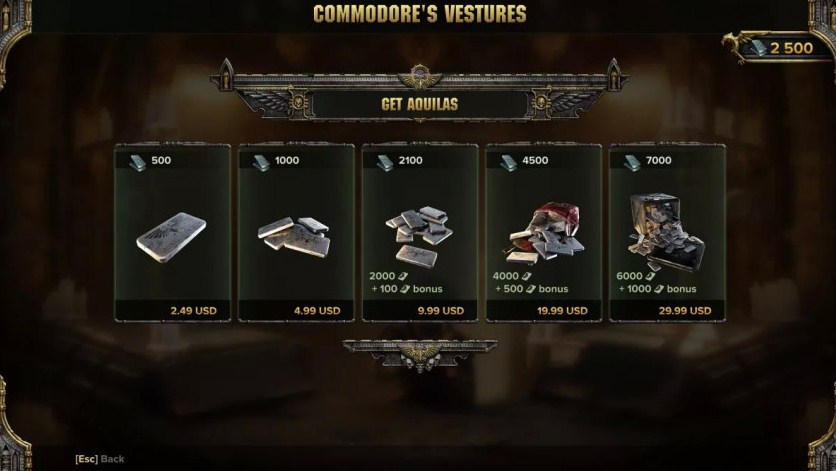Select the crate of ingots 7000 image
Image resolution: width=836 pixels, height=471 pixels.
[x=666, y=230]
